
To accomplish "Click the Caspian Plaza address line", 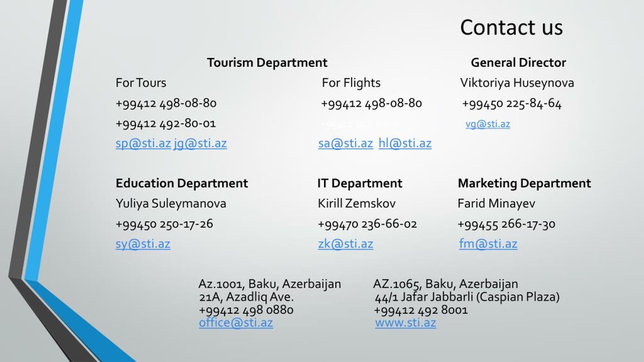I will pos(467,297).
